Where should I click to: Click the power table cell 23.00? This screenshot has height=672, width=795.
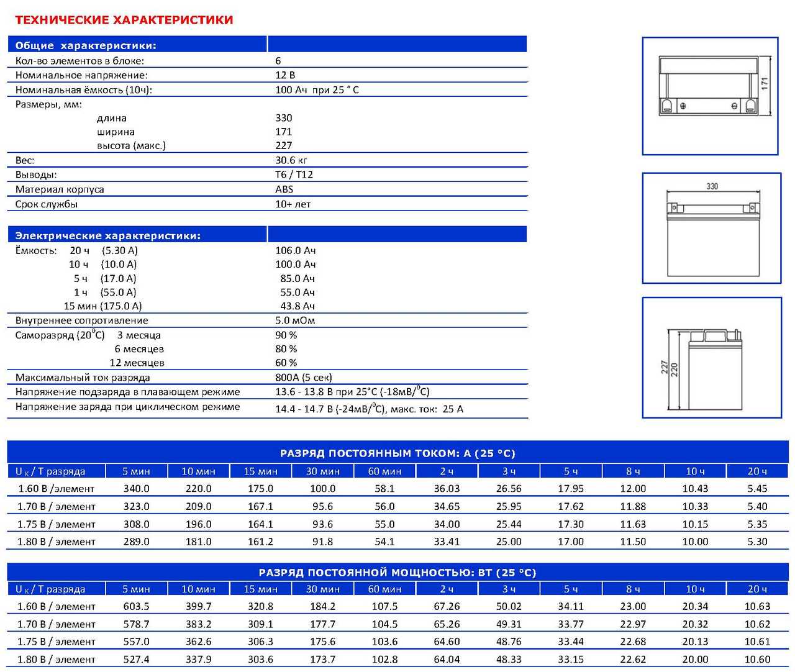[x=633, y=607]
